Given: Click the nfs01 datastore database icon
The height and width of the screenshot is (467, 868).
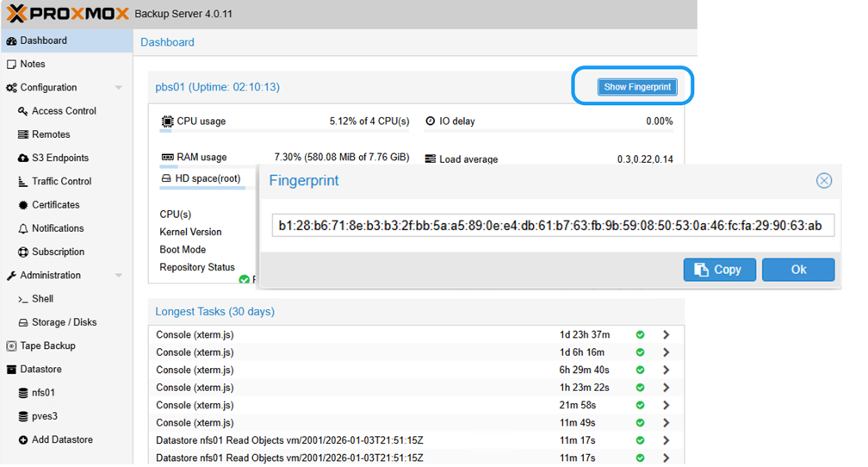Looking at the screenshot, I should click(23, 393).
